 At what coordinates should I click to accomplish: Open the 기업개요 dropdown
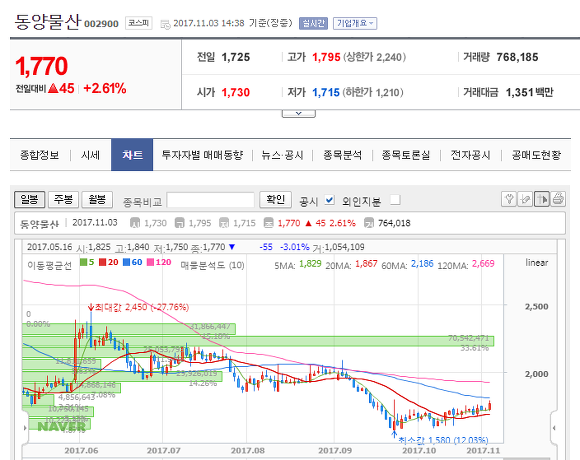[355, 23]
